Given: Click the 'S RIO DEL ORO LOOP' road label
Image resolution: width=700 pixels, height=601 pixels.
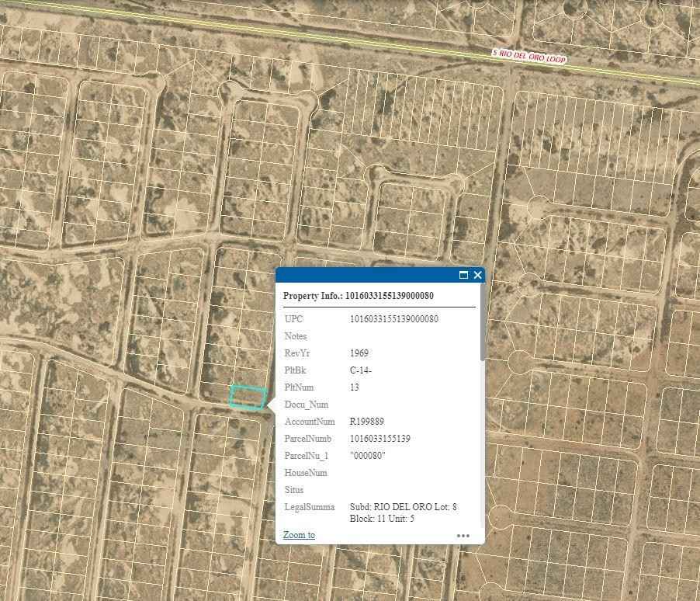Looking at the screenshot, I should [x=529, y=57].
